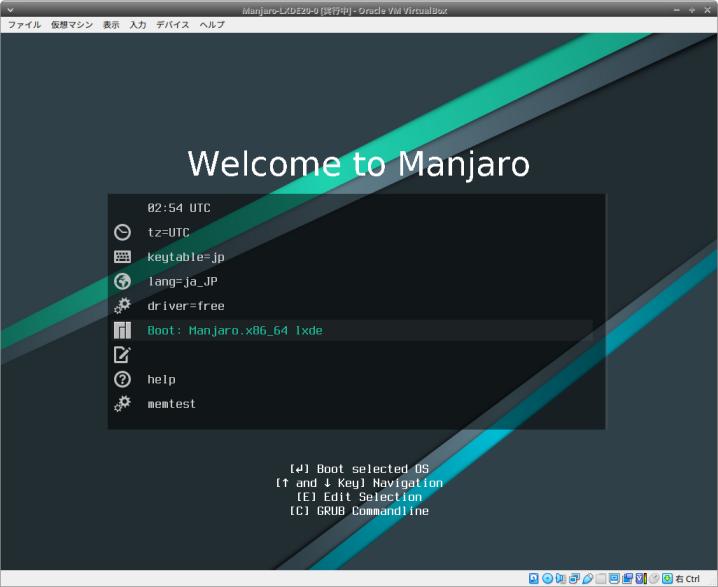Click the gears icon beside memtest
718x587 pixels.
coord(122,403)
